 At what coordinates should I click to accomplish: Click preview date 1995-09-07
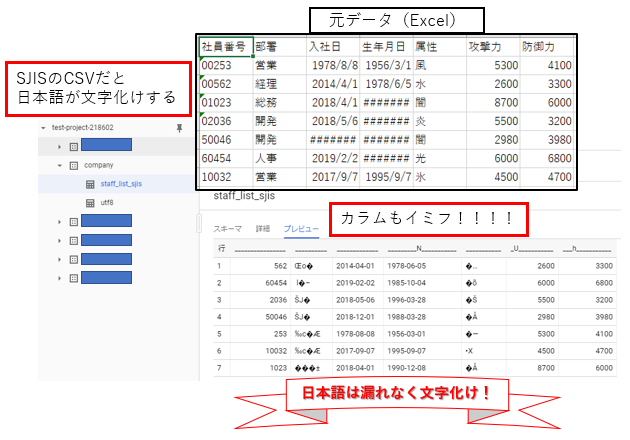[x=407, y=351]
